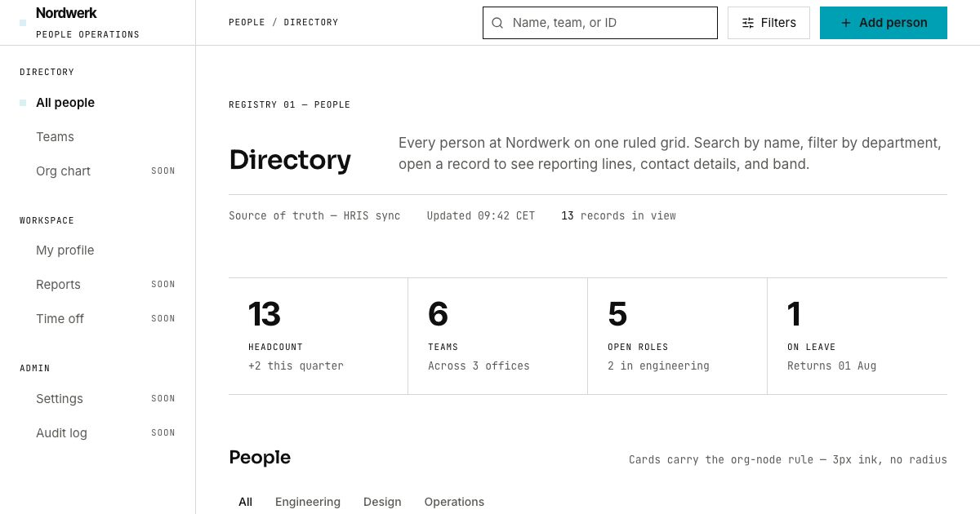Click the DIRECTORY breadcrumb

tap(311, 23)
